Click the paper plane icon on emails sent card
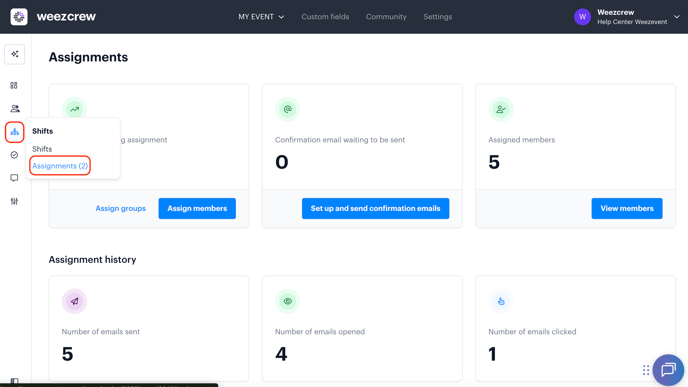The width and height of the screenshot is (688, 387). [75, 301]
